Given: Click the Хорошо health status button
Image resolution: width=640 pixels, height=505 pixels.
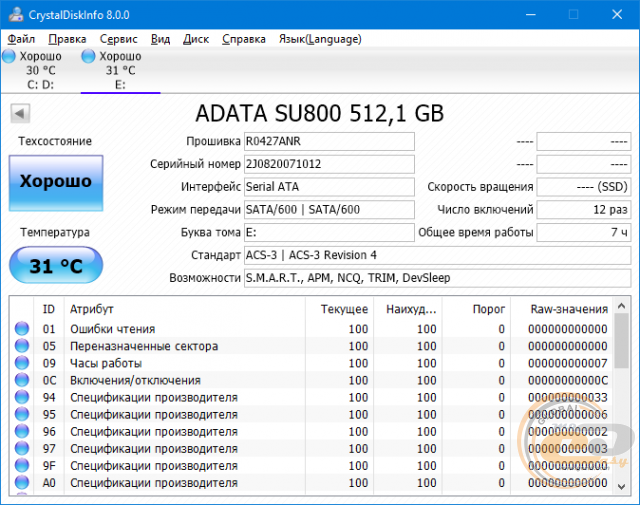Looking at the screenshot, I should 56,183.
